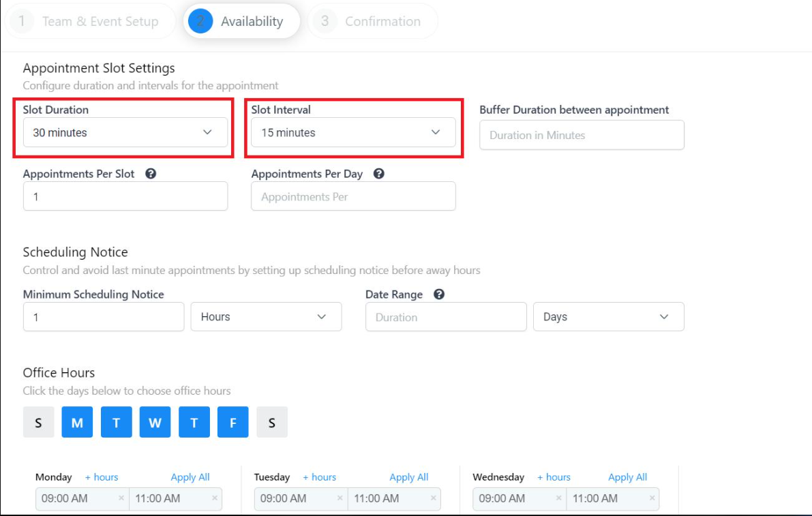Click the Date Range Duration field
This screenshot has width=812, height=516.
[446, 317]
